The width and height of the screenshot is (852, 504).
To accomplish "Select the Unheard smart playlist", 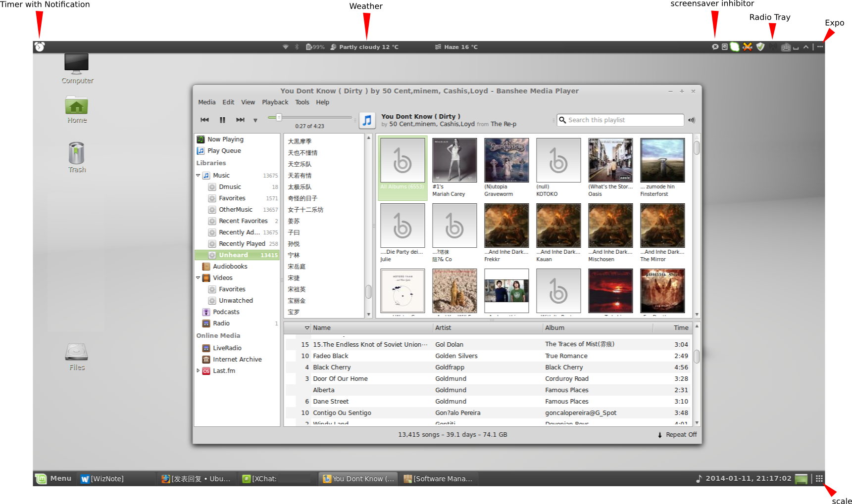I will click(x=237, y=255).
